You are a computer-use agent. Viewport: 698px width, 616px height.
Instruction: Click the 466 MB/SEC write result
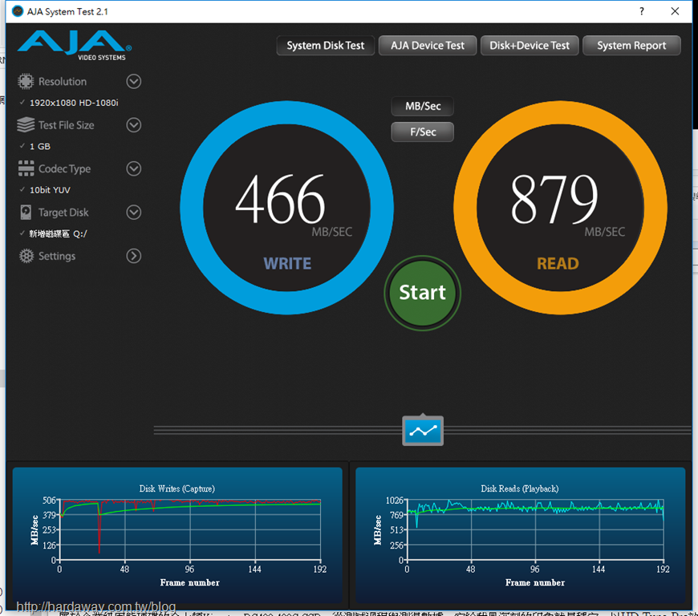click(x=287, y=208)
